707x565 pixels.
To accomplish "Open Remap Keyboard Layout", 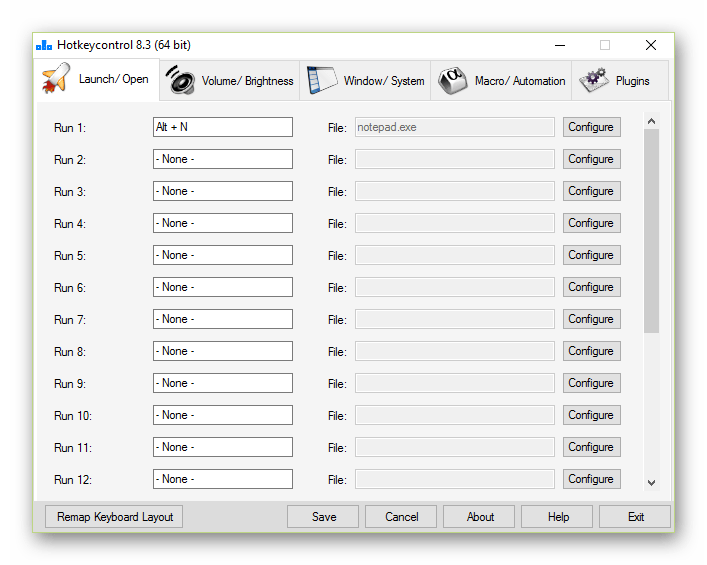I will tap(114, 517).
